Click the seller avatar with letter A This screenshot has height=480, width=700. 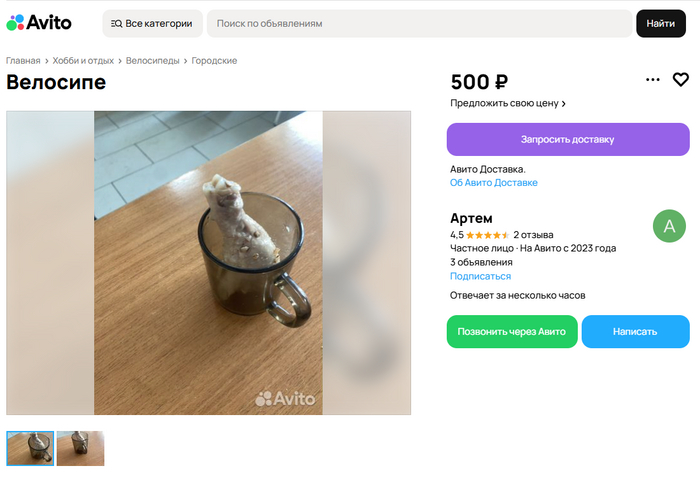pos(669,226)
